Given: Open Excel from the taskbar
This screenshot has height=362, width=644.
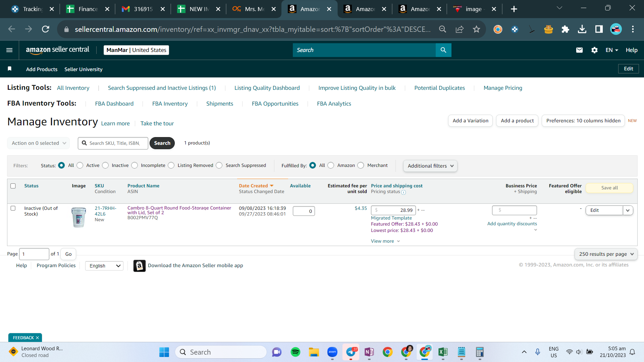Looking at the screenshot, I should point(443,352).
